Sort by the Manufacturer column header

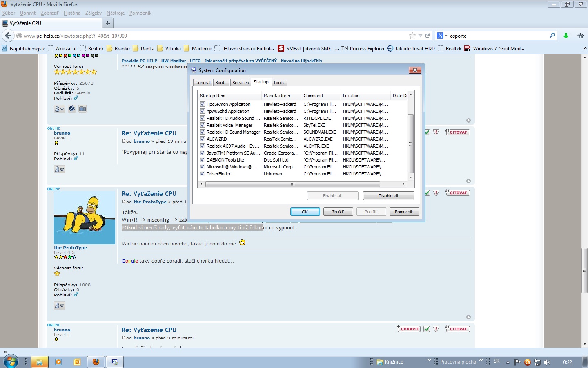[x=281, y=96]
